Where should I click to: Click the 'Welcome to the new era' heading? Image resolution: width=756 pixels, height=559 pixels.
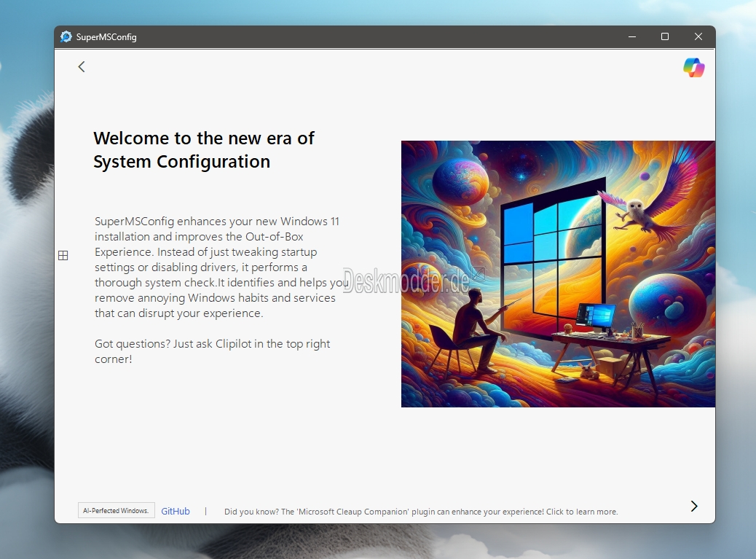(x=204, y=150)
